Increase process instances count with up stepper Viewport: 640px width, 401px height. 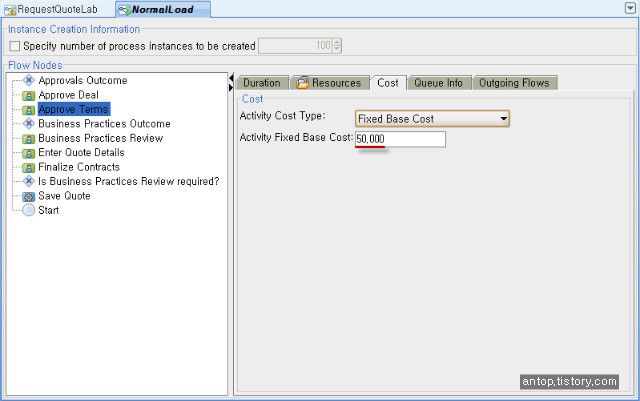[336, 42]
